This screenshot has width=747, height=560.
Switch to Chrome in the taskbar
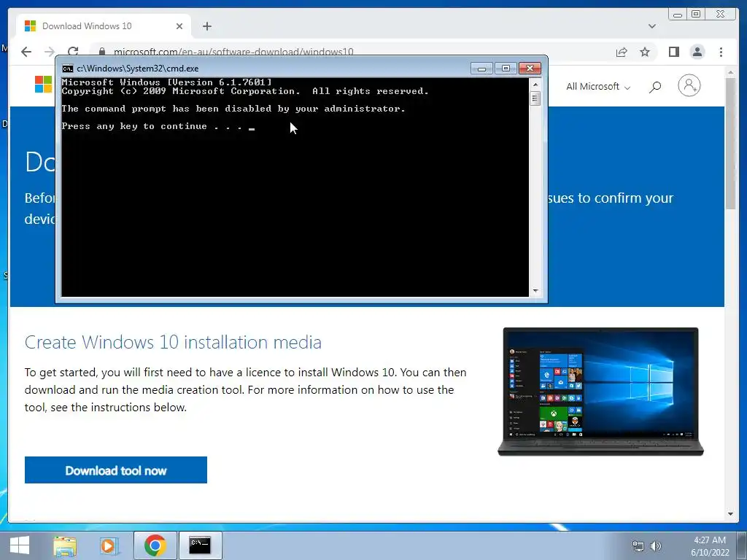point(155,545)
